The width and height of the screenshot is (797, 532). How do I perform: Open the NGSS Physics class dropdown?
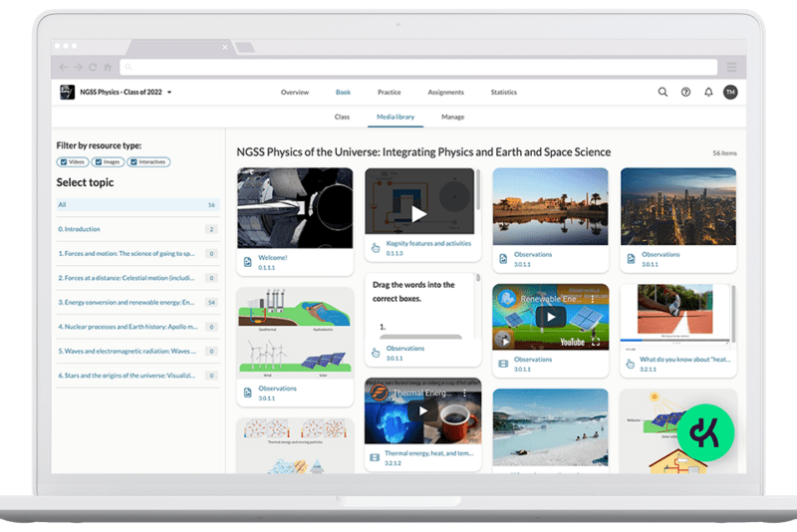[169, 93]
